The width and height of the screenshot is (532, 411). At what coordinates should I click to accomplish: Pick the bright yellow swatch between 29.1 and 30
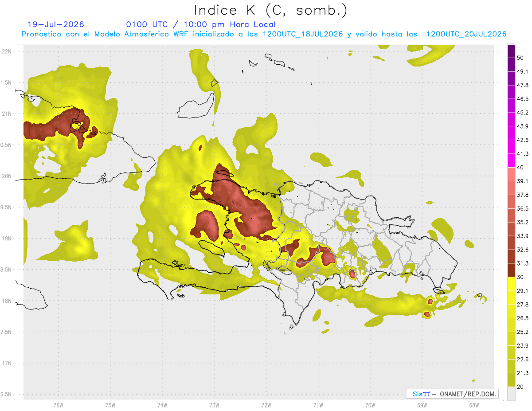(511, 284)
